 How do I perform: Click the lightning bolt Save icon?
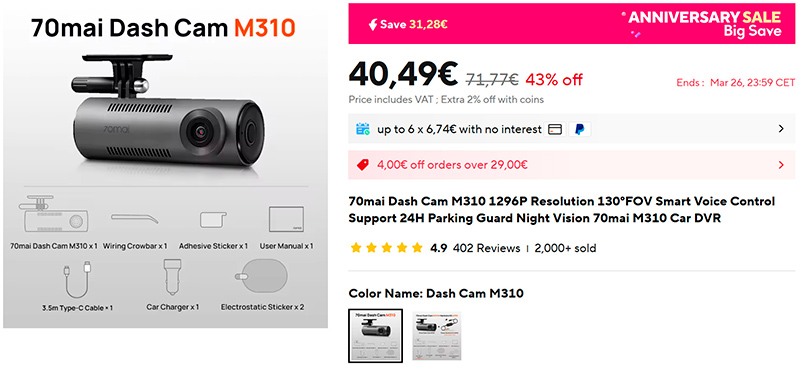[373, 24]
